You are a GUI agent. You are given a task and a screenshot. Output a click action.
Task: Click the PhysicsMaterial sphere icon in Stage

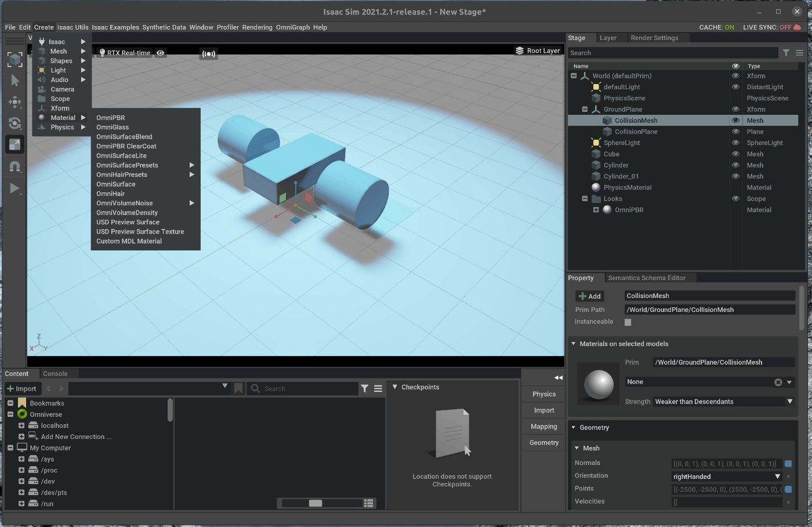click(596, 187)
